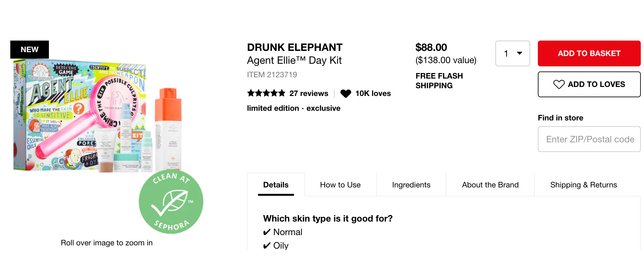View the Shipping & Returns tab
Viewport: 644px width, 275px height.
coord(584,185)
